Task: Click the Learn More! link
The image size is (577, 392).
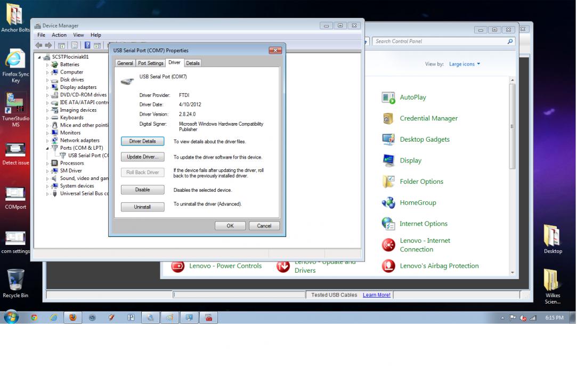Action: [376, 295]
